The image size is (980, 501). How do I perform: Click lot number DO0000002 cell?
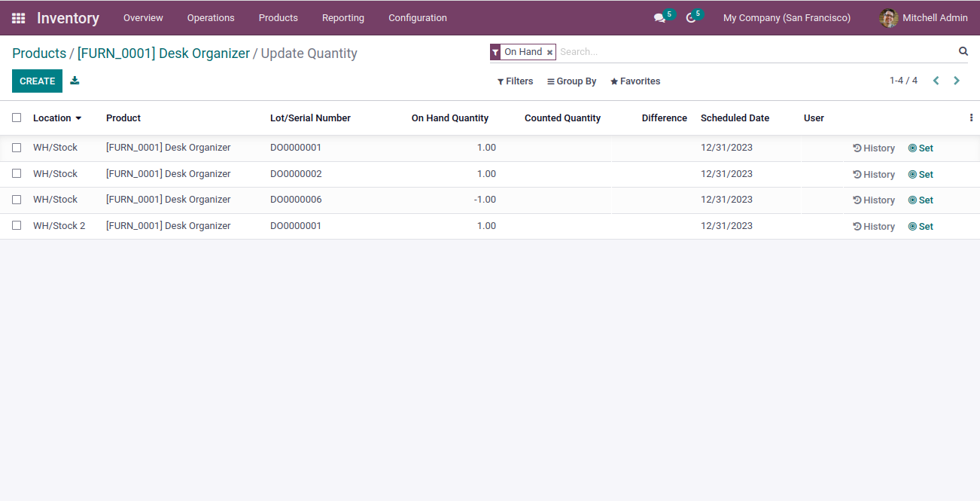pyautogui.click(x=296, y=173)
